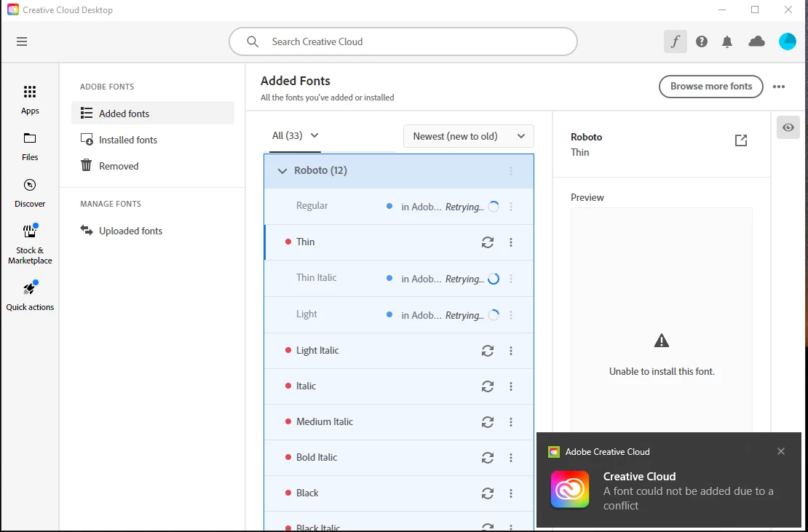Screen dimensions: 808x532
Task: Open Black font options menu
Action: (x=511, y=493)
